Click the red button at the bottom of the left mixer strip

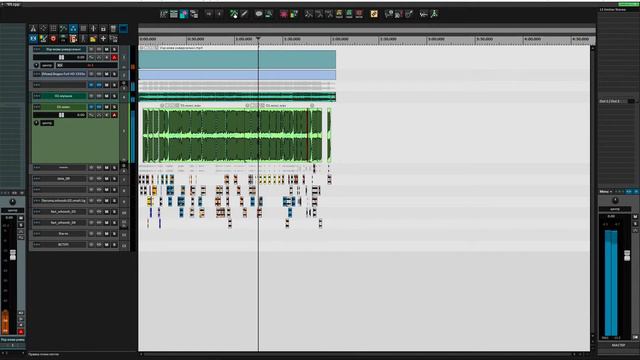point(20,332)
